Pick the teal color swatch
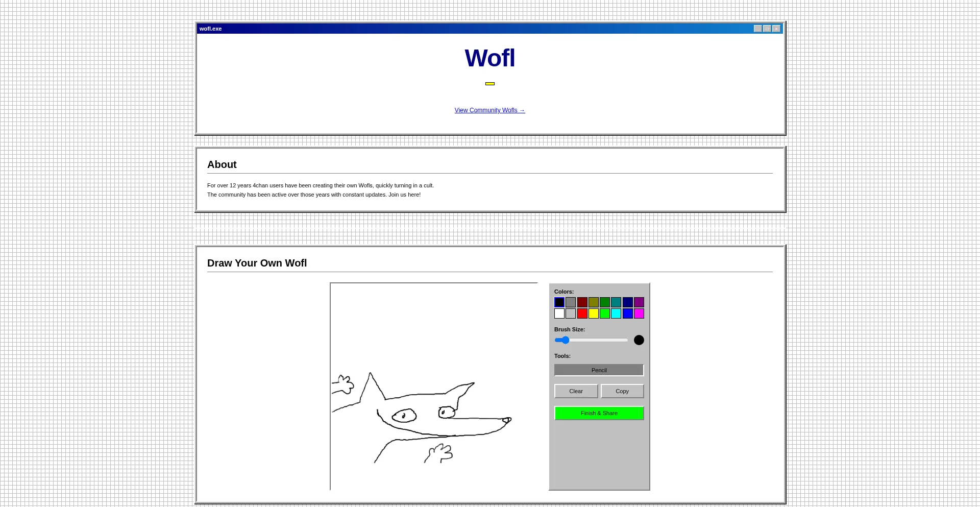The height and width of the screenshot is (507, 980). [x=616, y=302]
